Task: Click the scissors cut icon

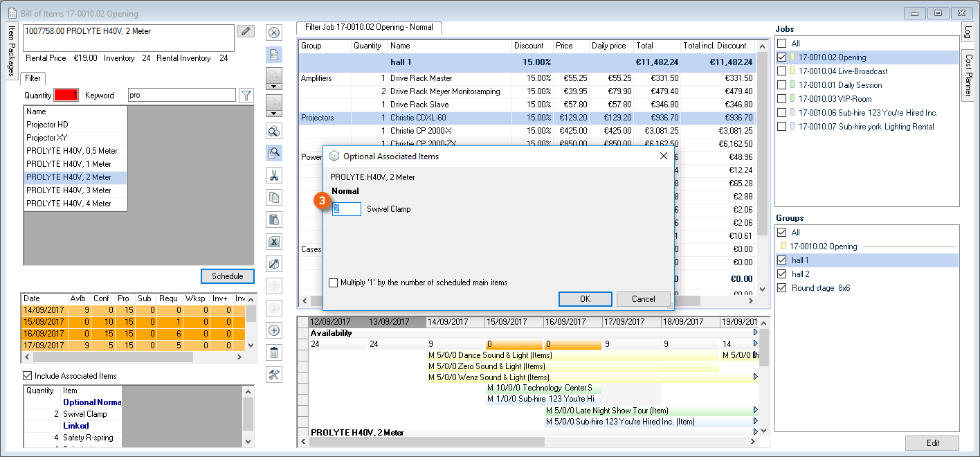Action: [x=274, y=175]
